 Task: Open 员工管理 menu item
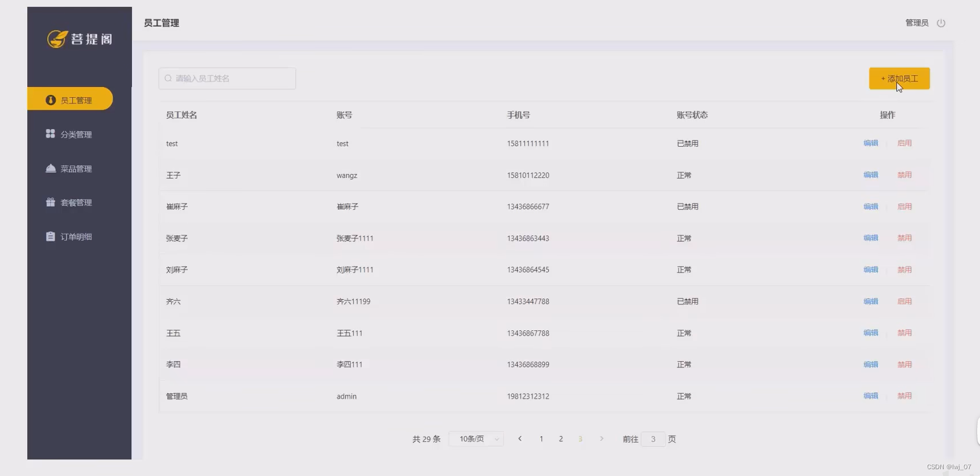pyautogui.click(x=70, y=99)
